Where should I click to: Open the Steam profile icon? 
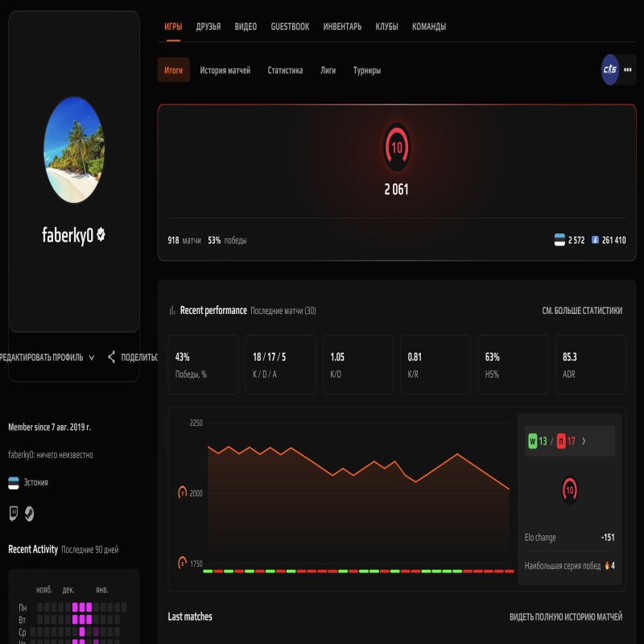pos(28,512)
